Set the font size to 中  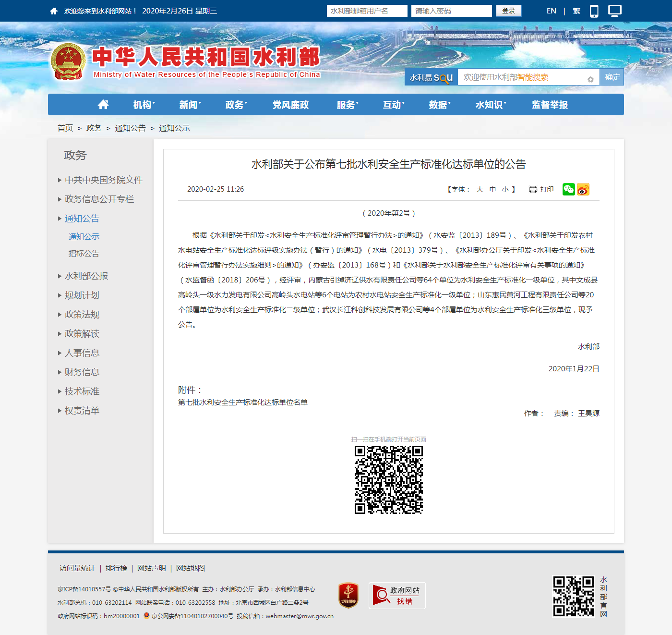point(492,189)
